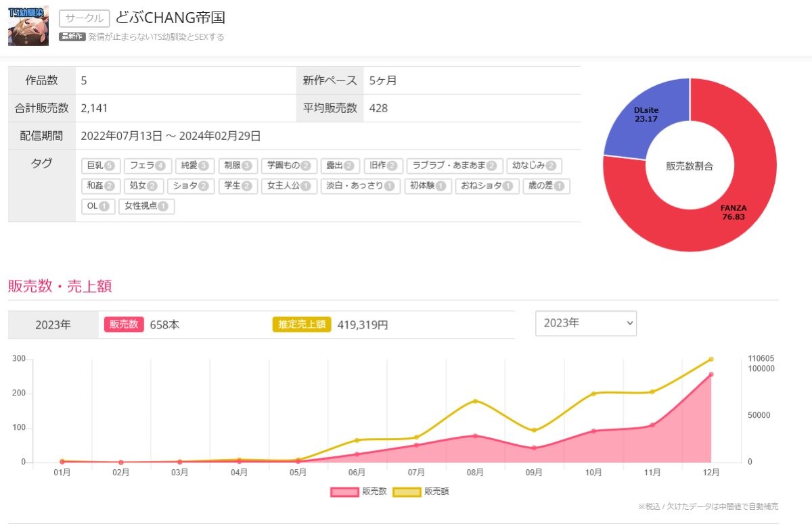Click the yellow 推定売上額 badge

click(x=302, y=325)
